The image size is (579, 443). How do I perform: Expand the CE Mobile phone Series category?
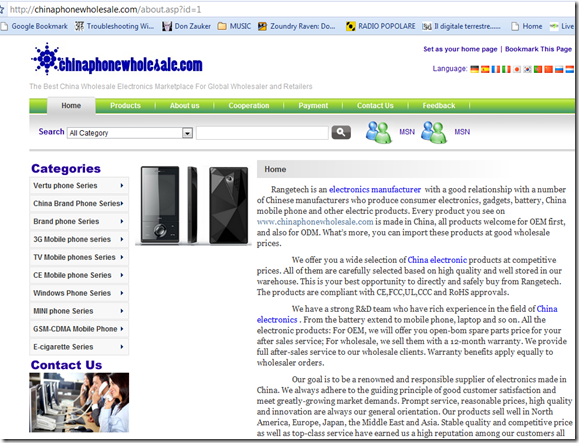(79, 275)
